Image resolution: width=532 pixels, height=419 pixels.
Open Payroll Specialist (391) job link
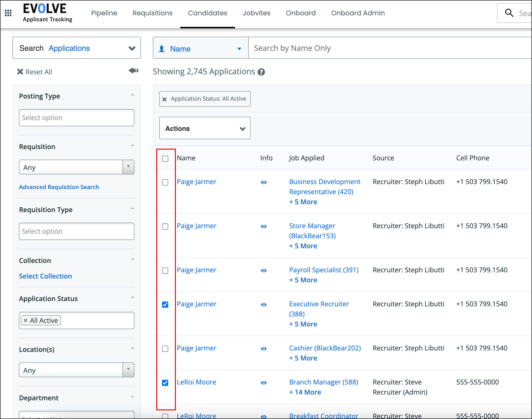pyautogui.click(x=324, y=270)
